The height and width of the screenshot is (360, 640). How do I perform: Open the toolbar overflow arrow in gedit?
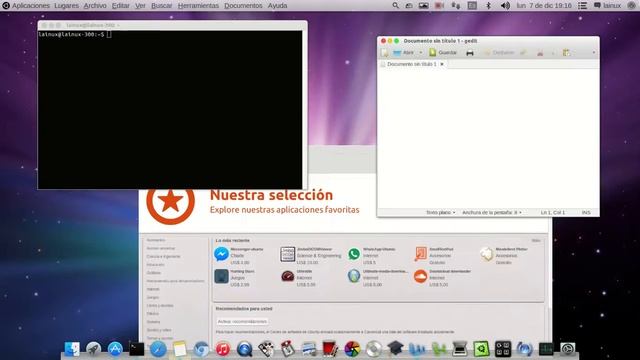click(x=593, y=53)
